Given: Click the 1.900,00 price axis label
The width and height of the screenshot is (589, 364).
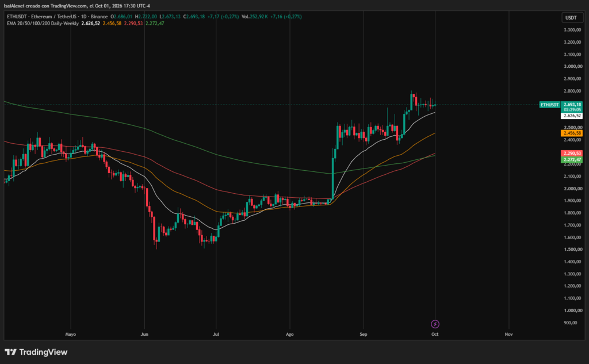Looking at the screenshot, I should [x=572, y=201].
